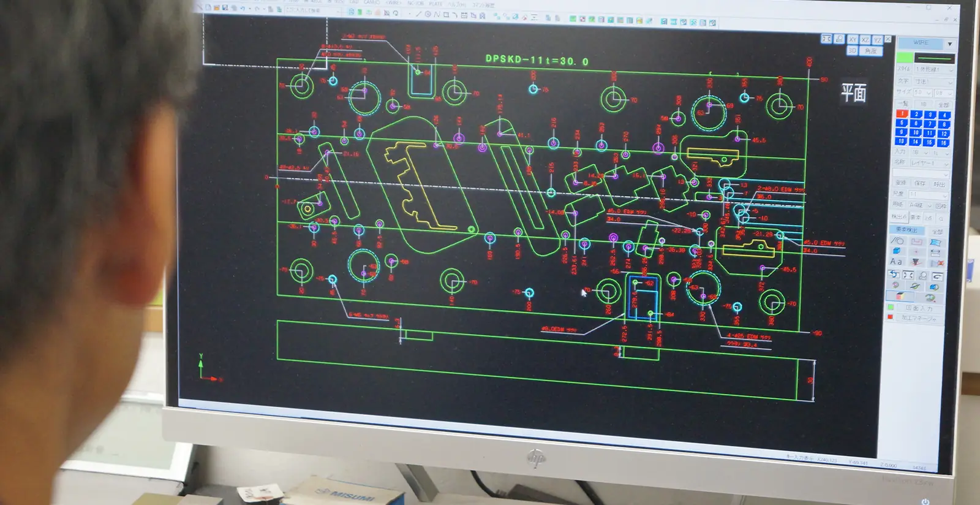Select the red point icon
The image size is (980, 505).
click(916, 251)
